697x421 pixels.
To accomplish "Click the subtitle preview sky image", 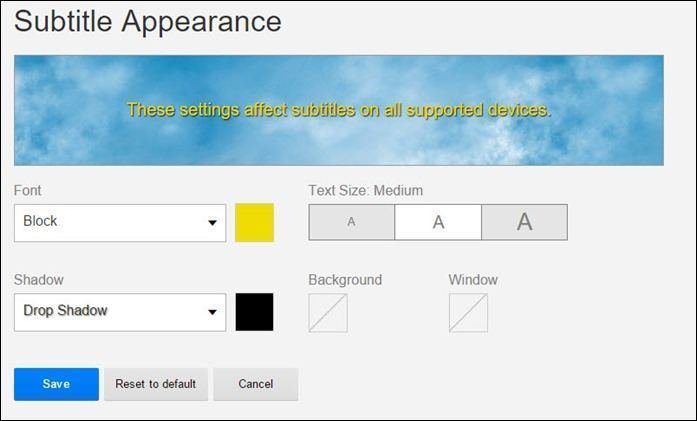I will pyautogui.click(x=339, y=110).
